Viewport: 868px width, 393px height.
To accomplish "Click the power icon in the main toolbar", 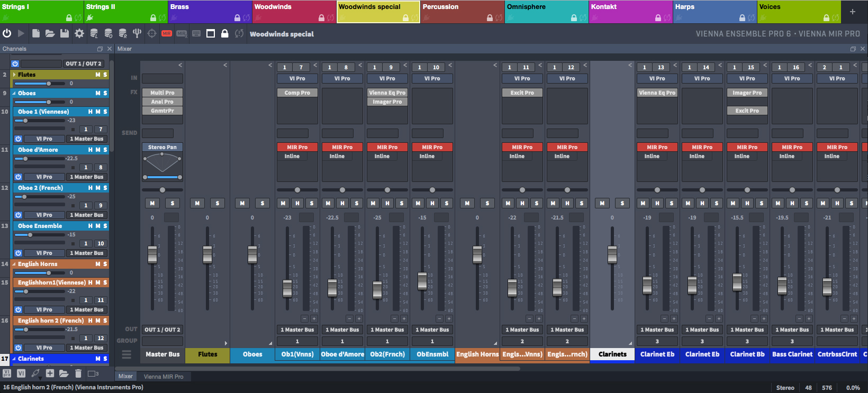I will coord(7,33).
